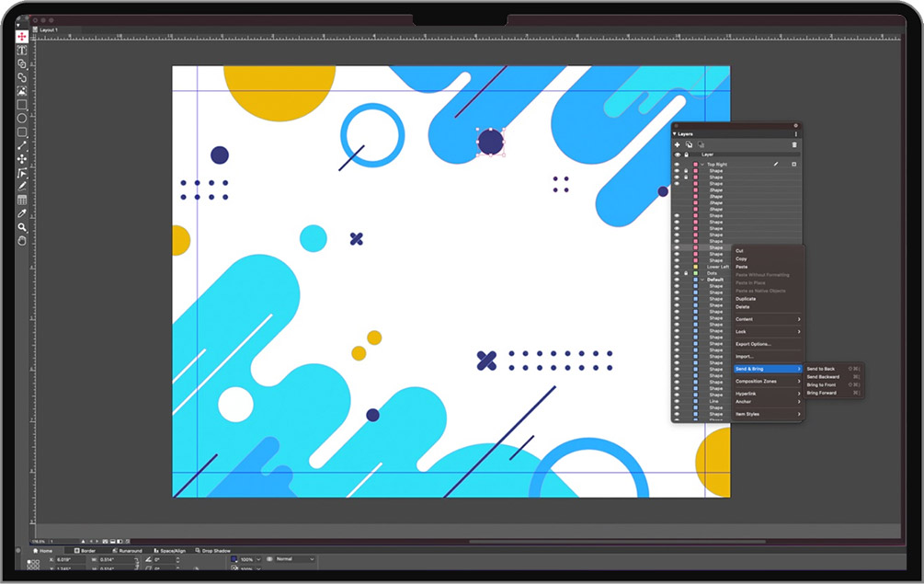Image resolution: width=924 pixels, height=584 pixels.
Task: Switch to the Drop Shadow tab
Action: pyautogui.click(x=212, y=550)
